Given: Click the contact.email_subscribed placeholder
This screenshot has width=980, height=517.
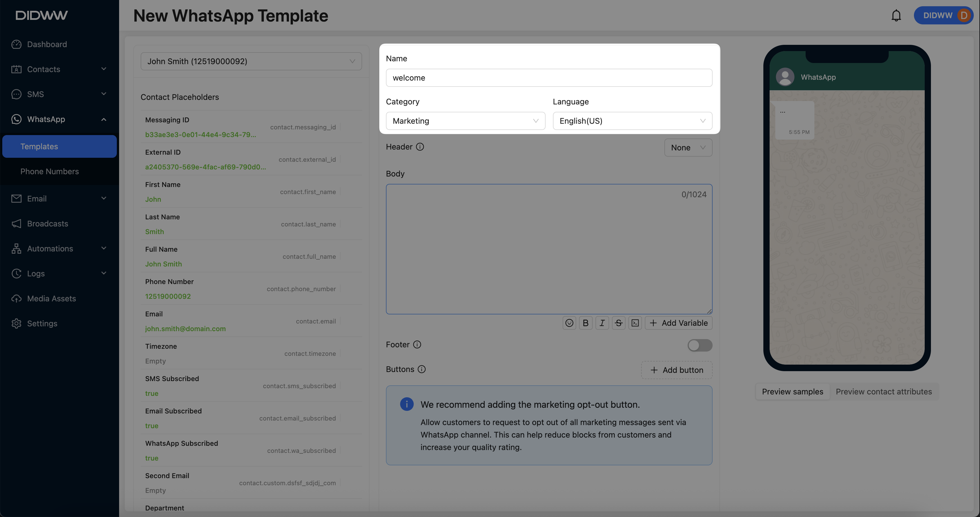Looking at the screenshot, I should coord(297,419).
